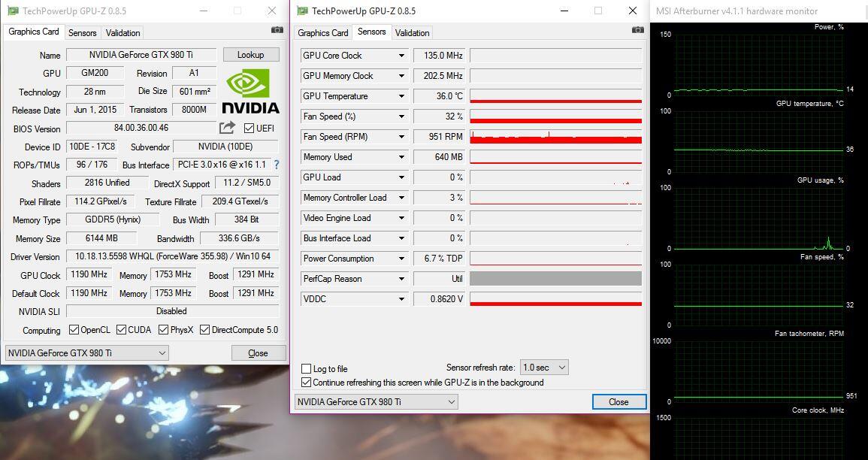Click the BIOS share/export arrow icon
The width and height of the screenshot is (868, 460).
227,128
